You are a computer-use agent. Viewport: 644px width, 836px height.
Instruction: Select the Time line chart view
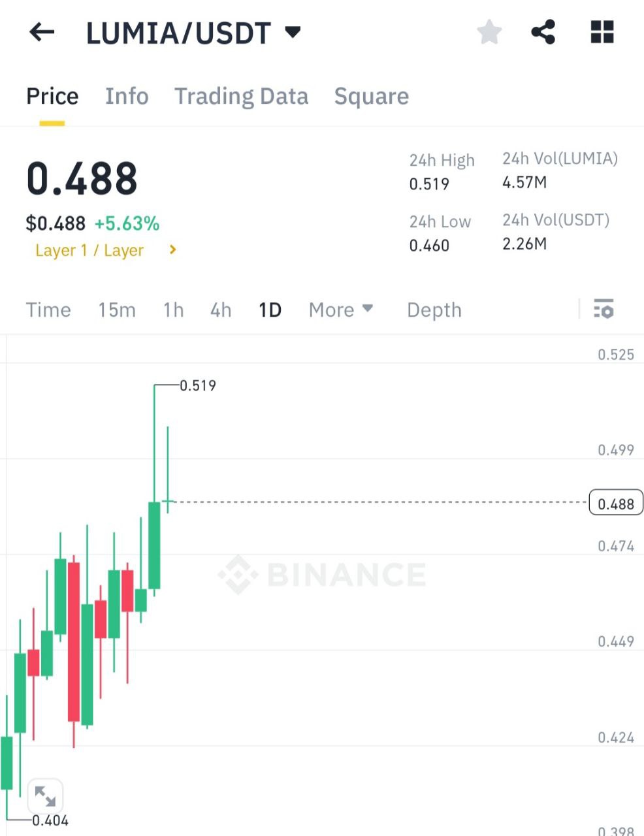48,310
